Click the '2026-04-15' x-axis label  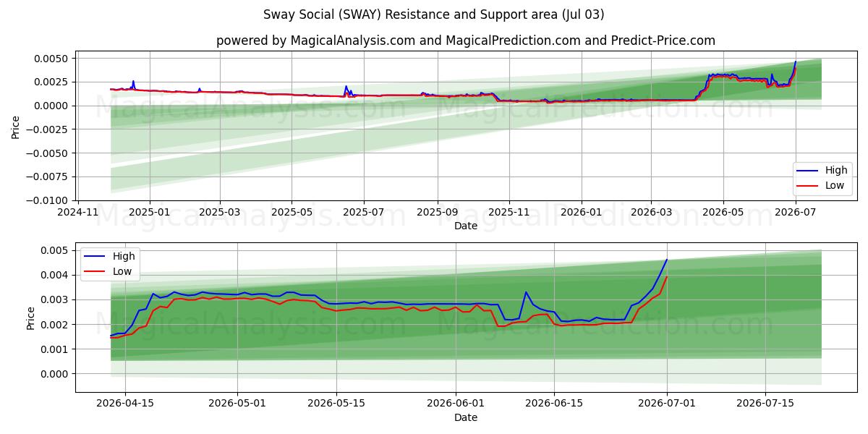coord(125,405)
